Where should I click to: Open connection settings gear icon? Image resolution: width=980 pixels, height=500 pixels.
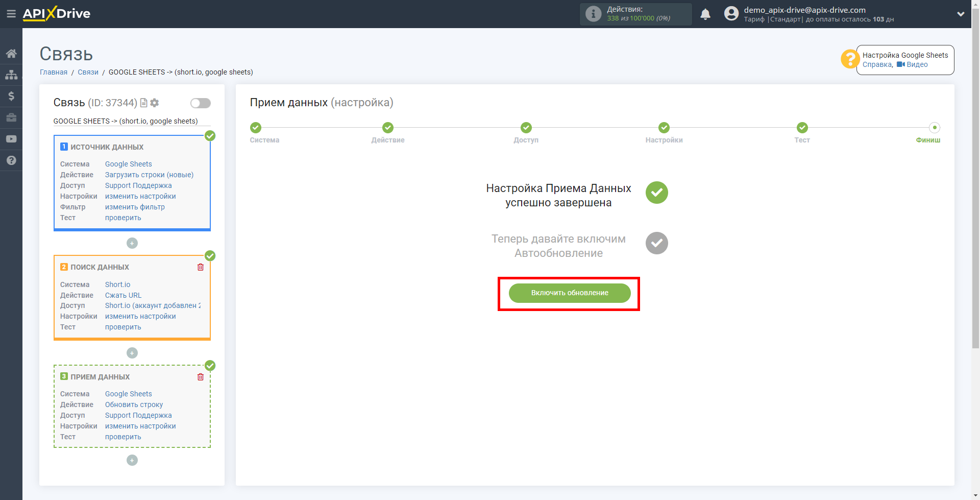tap(155, 103)
